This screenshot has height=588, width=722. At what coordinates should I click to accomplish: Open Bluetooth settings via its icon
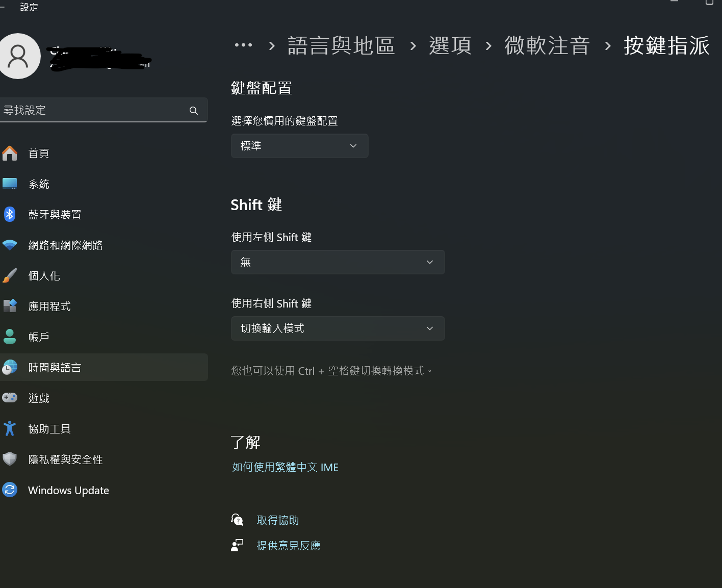coord(10,214)
